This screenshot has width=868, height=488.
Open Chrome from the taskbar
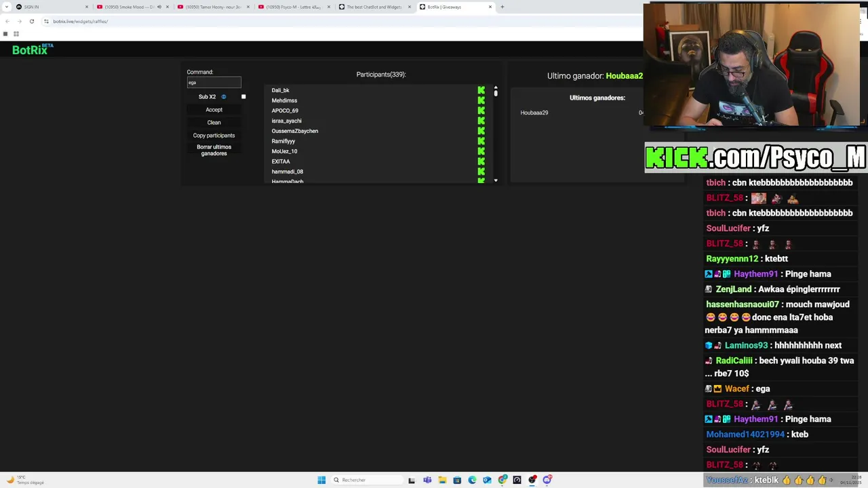coord(502,480)
